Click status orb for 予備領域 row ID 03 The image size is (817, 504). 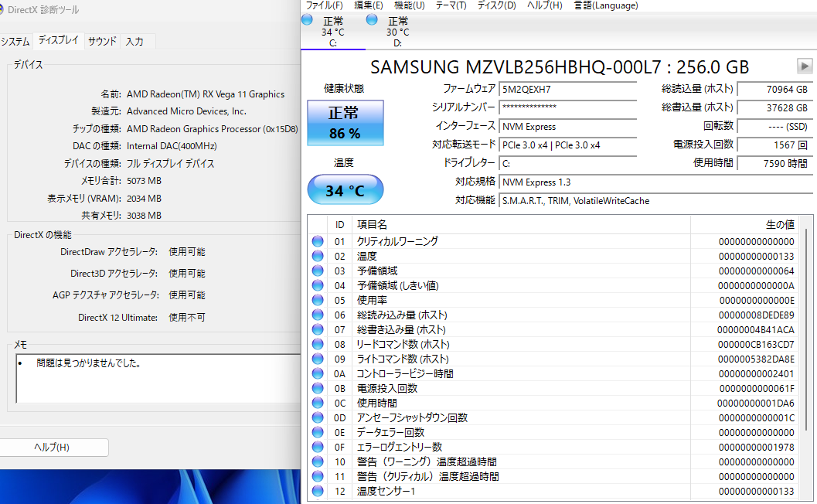tap(318, 271)
